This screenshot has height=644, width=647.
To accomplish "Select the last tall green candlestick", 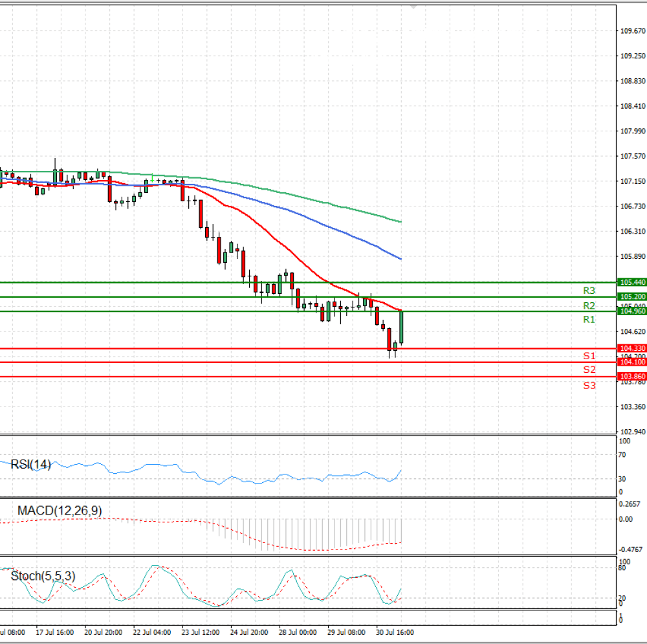I will click(x=401, y=327).
